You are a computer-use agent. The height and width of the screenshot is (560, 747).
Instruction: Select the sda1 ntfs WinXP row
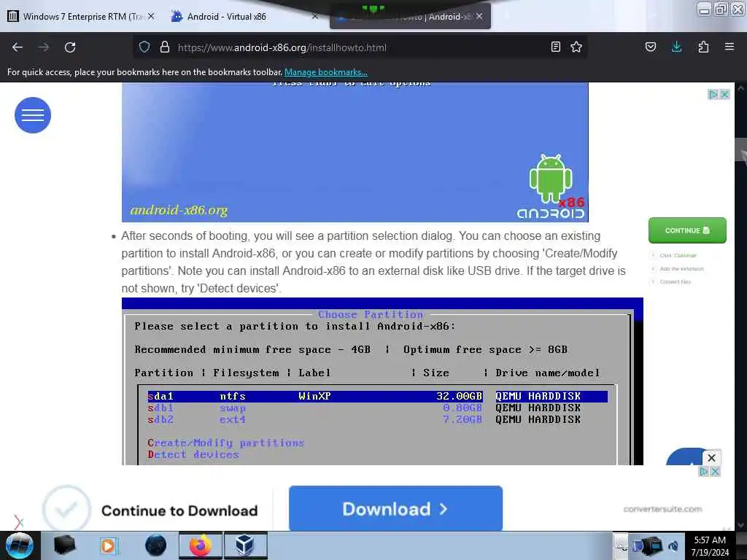click(x=377, y=396)
